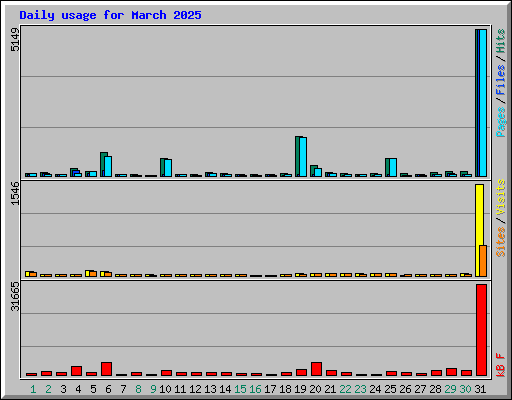512x400 pixels.
Task: Click the red KB bar for day 31
Action: click(481, 330)
